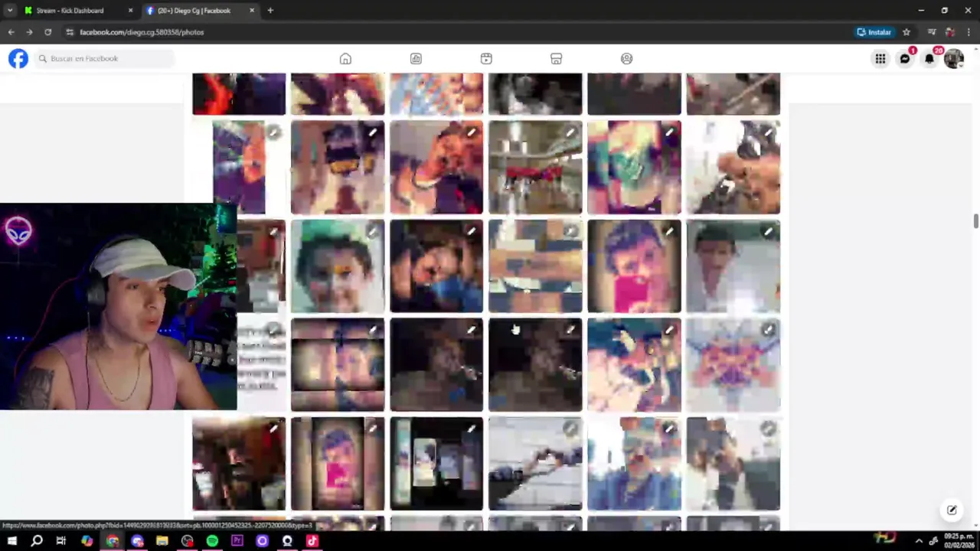This screenshot has height=551, width=980.
Task: Open Task View on the taskbar
Action: click(x=61, y=541)
